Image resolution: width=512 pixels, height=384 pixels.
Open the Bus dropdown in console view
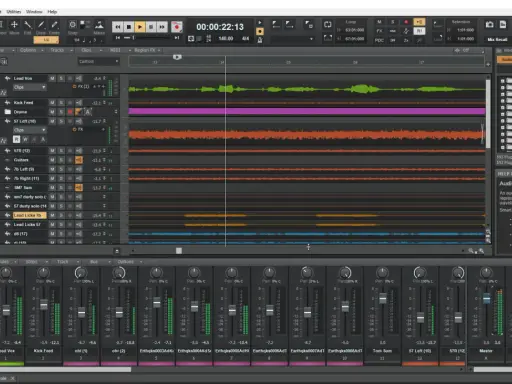(x=94, y=262)
